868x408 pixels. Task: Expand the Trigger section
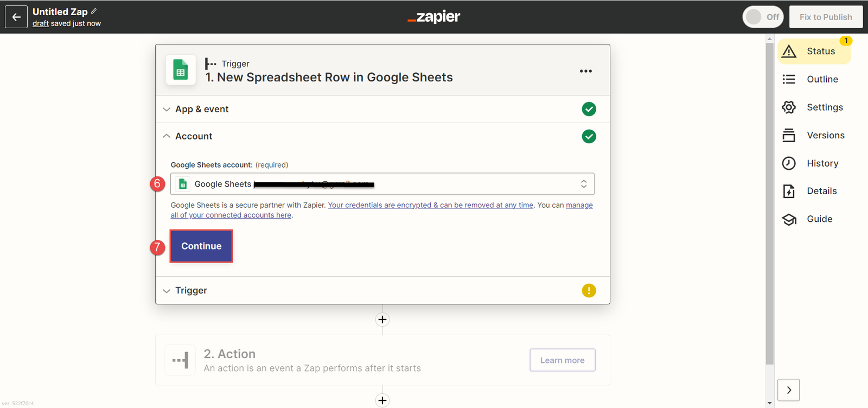[x=191, y=291]
